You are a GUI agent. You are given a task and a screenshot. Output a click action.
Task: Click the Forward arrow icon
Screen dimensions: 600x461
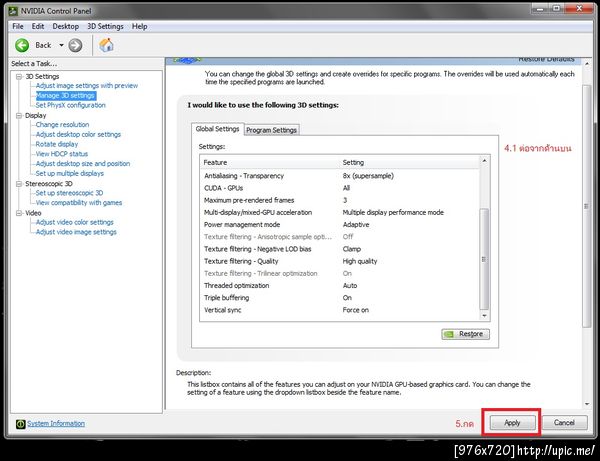75,45
